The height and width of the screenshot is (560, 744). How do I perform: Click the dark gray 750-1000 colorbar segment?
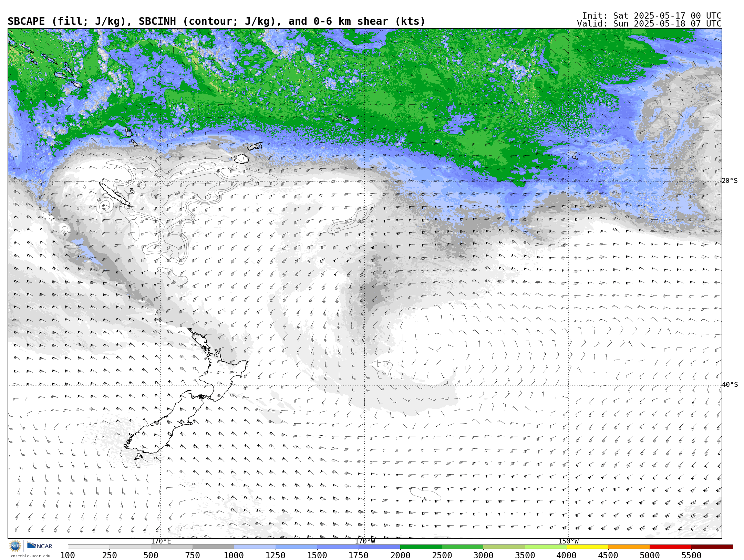213,547
